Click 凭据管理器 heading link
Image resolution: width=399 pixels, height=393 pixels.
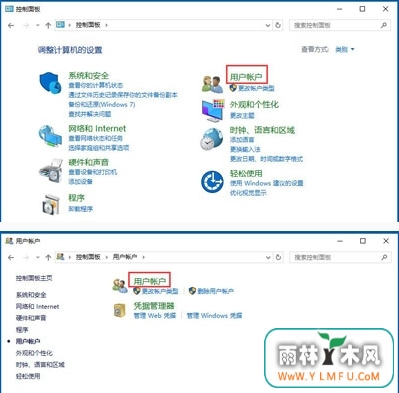(154, 306)
